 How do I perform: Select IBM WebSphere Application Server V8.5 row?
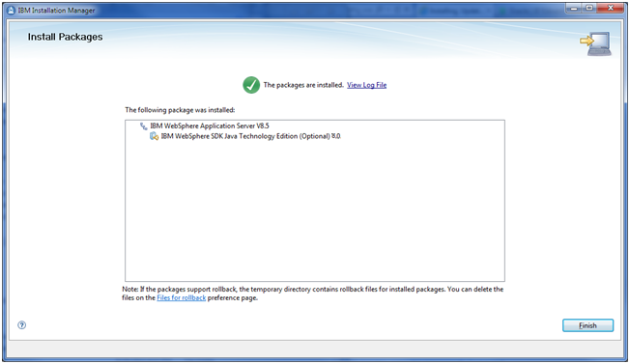tap(210, 126)
